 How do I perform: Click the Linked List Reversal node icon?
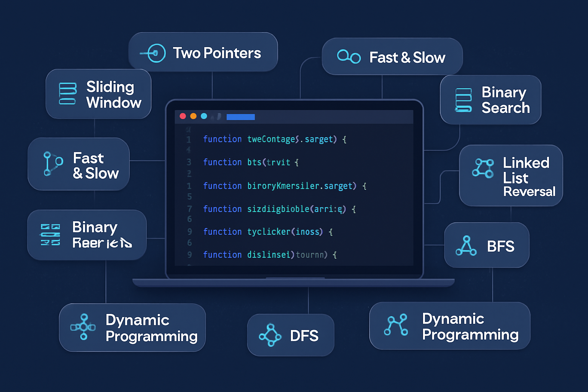click(483, 168)
